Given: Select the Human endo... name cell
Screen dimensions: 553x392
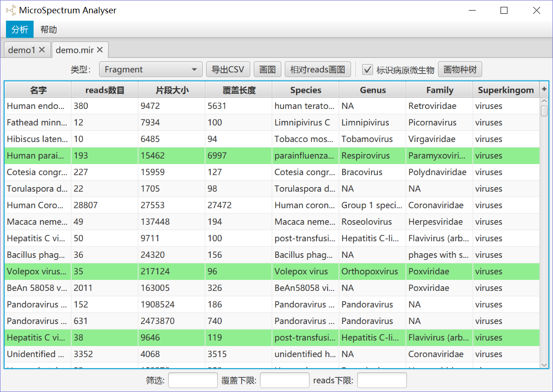Looking at the screenshot, I should tap(38, 106).
